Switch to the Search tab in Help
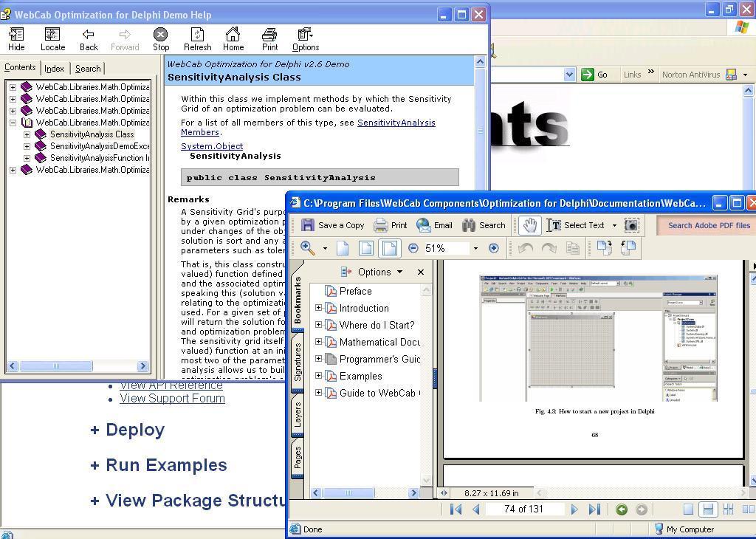 click(x=88, y=69)
